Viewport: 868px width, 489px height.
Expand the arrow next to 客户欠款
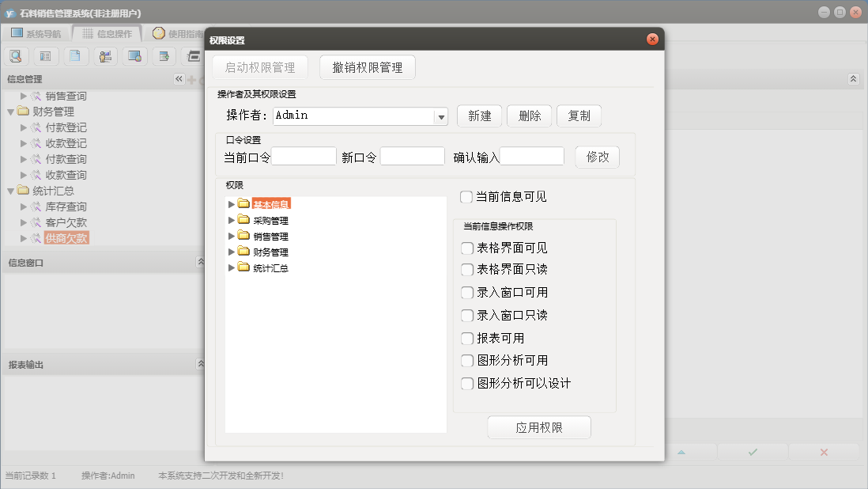23,222
